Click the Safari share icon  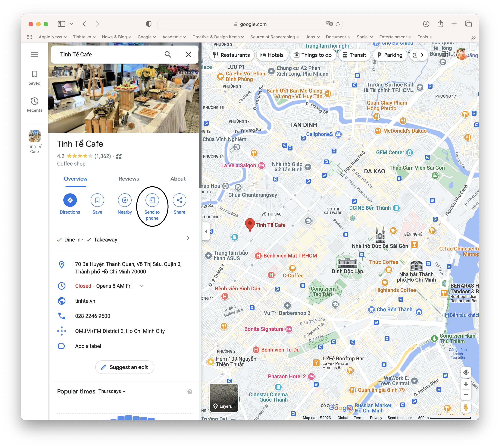click(440, 24)
